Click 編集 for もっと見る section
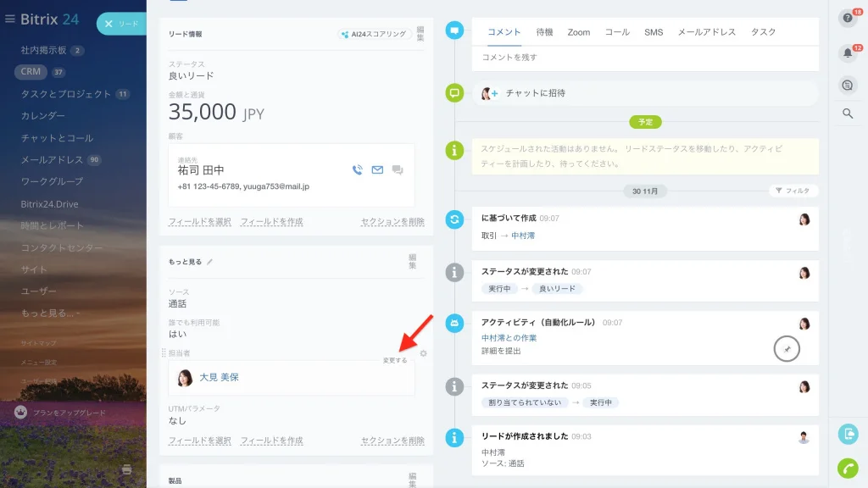Screen dimensions: 868x488 tap(413, 261)
